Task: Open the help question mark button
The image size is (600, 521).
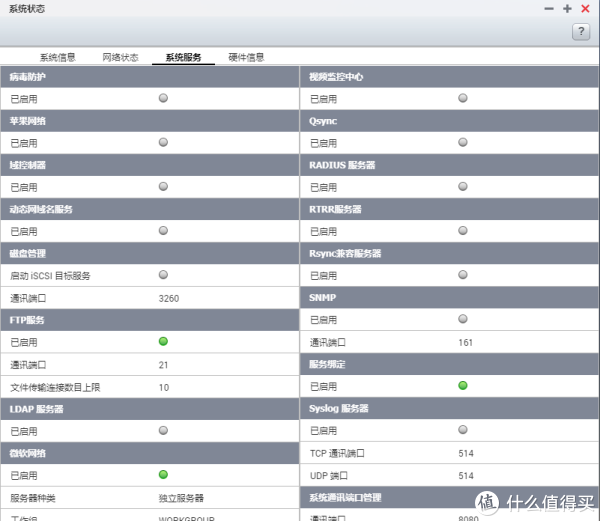Action: tap(581, 32)
